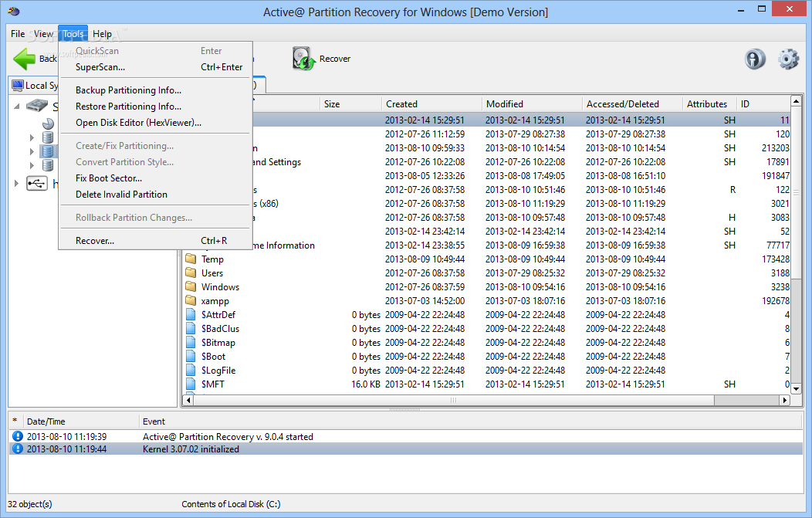Expand the third volume tree node
812x518 pixels.
pos(32,165)
